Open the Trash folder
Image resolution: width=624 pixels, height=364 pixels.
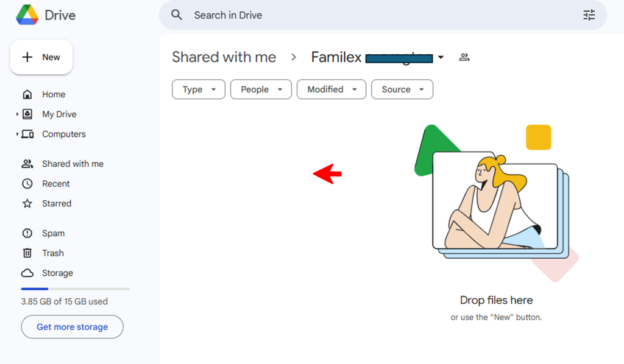click(52, 253)
